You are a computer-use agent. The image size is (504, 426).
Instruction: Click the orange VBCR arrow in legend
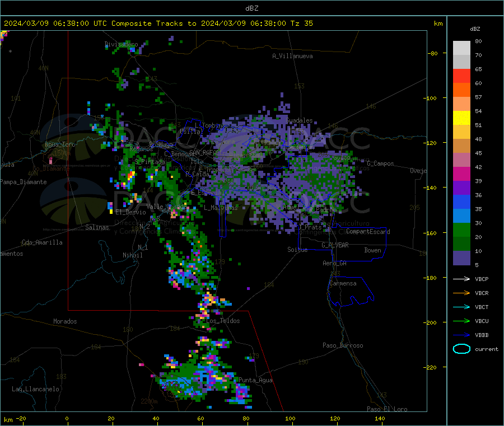(461, 293)
